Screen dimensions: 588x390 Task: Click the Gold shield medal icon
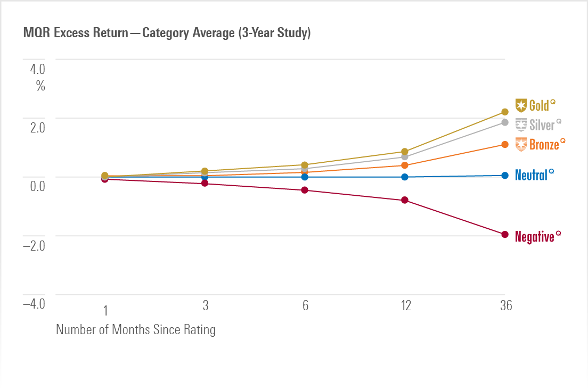pyautogui.click(x=521, y=105)
